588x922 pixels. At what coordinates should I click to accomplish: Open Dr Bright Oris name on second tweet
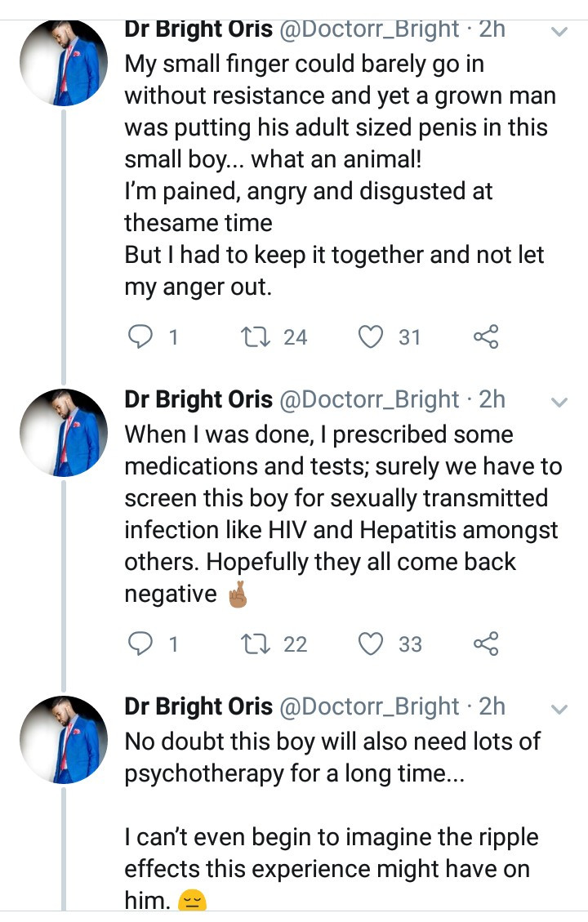[198, 399]
